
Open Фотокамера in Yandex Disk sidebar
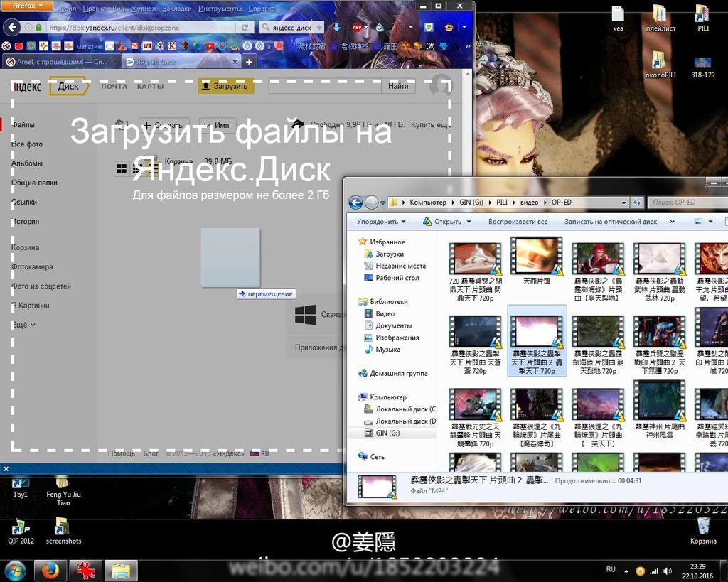pyautogui.click(x=32, y=267)
